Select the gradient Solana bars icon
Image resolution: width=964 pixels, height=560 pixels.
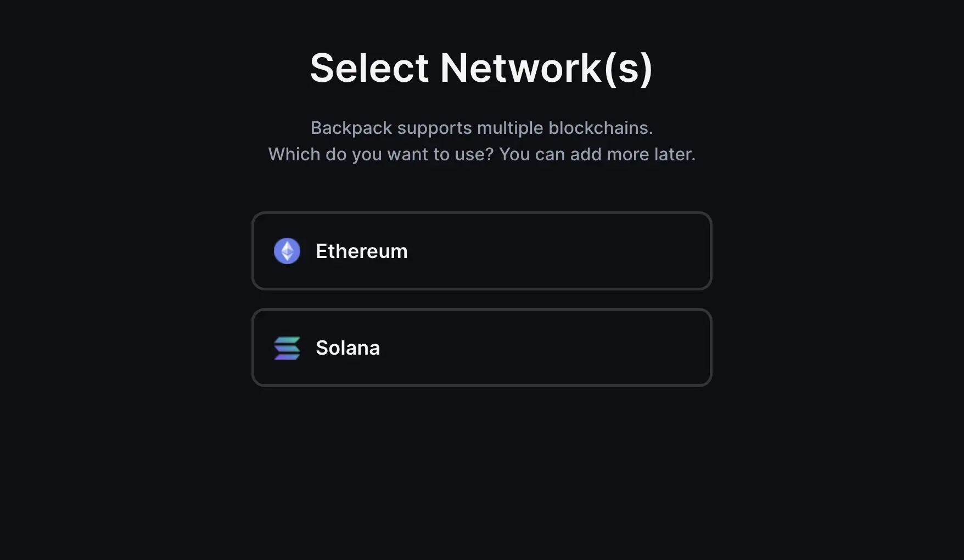[287, 347]
